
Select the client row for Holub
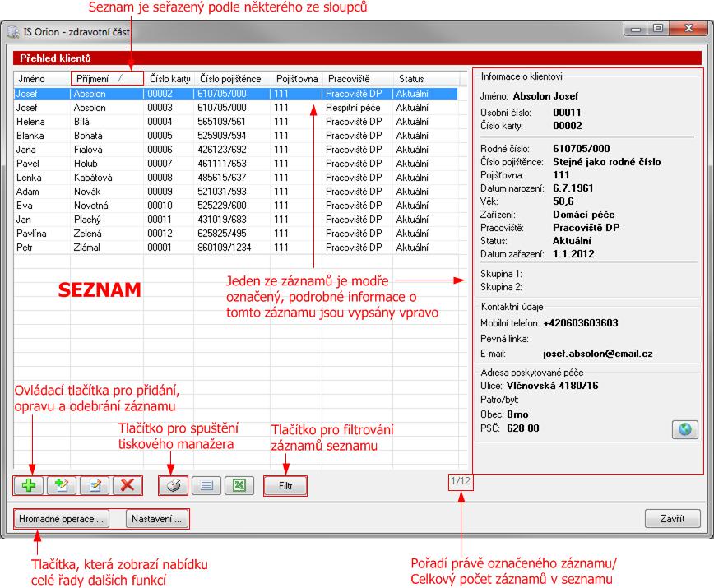(x=235, y=164)
